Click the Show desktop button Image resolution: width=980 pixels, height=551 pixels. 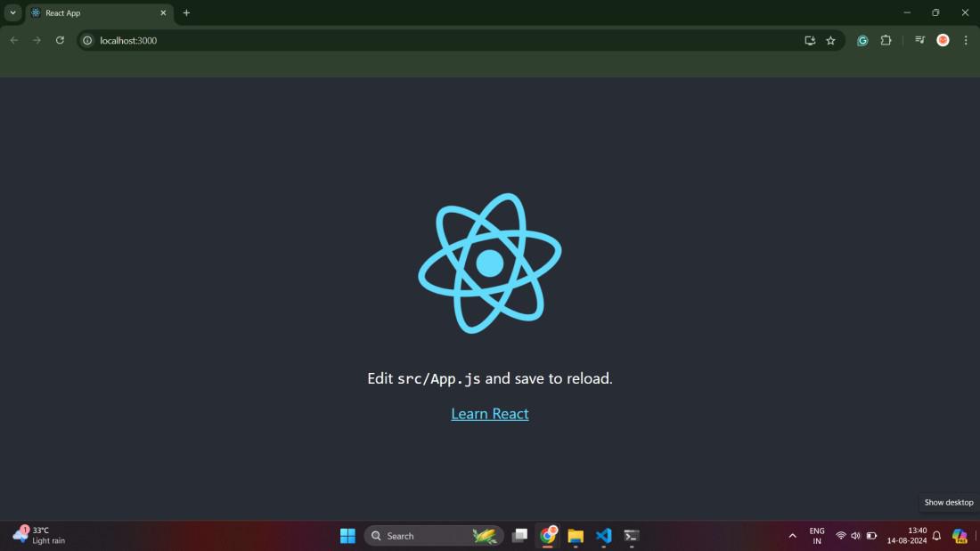click(x=976, y=536)
